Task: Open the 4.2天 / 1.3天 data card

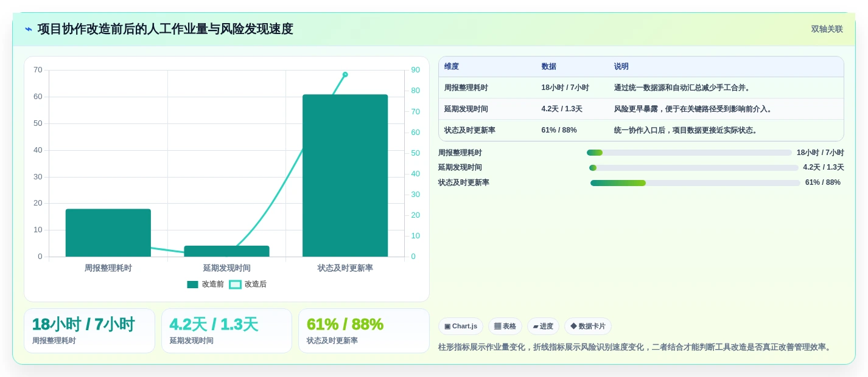Action: (x=226, y=331)
